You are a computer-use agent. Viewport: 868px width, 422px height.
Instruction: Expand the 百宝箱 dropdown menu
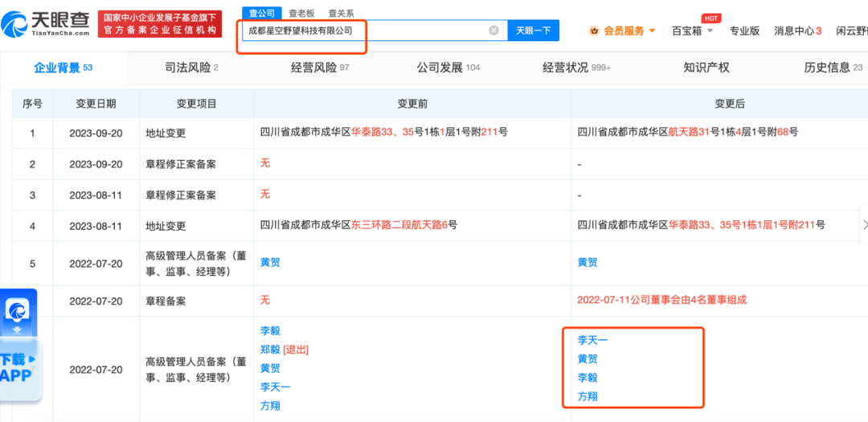(691, 31)
